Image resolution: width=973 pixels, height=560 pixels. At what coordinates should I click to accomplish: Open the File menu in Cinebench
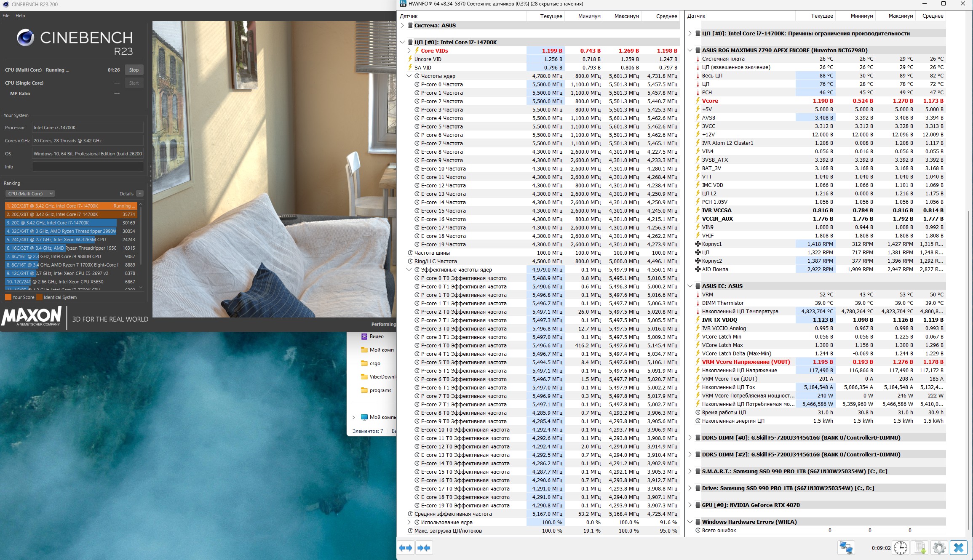(6, 16)
